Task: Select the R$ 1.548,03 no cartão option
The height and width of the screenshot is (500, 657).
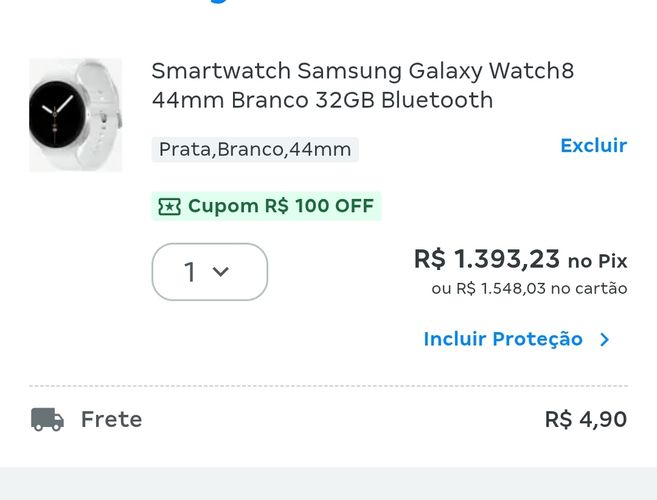Action: (x=529, y=288)
